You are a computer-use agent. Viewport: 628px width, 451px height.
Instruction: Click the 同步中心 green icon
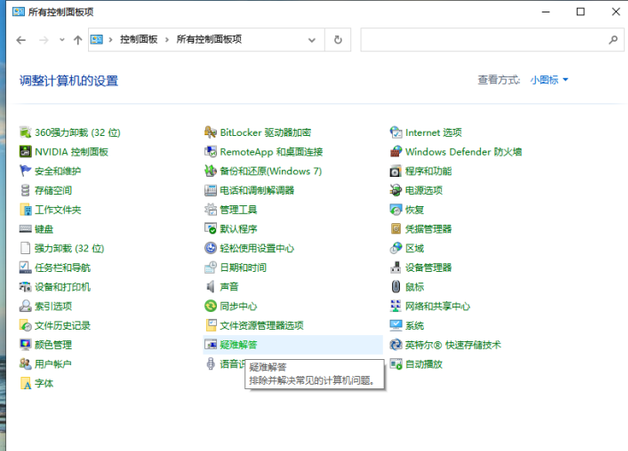[x=211, y=306]
